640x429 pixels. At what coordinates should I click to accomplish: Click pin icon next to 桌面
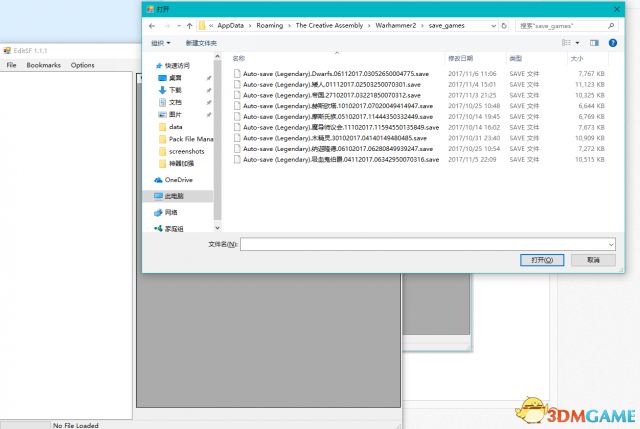pyautogui.click(x=209, y=78)
